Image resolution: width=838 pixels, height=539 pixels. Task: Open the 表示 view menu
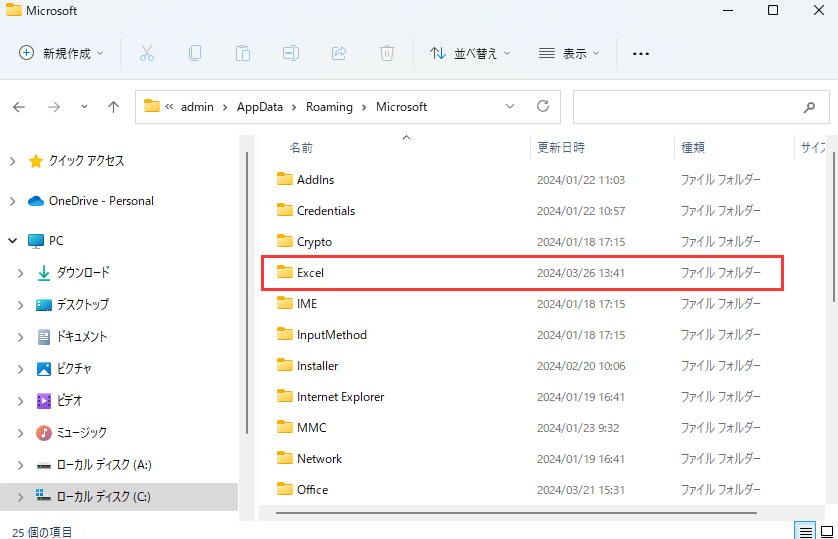click(x=569, y=53)
